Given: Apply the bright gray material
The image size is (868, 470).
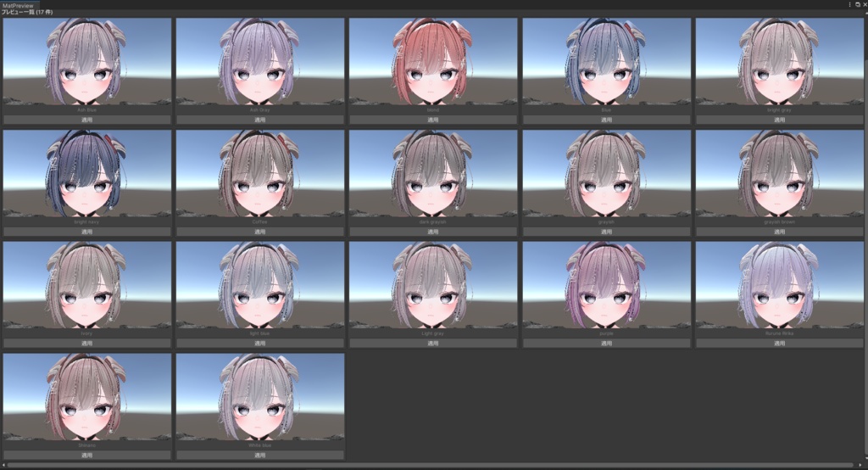Looking at the screenshot, I should point(780,120).
